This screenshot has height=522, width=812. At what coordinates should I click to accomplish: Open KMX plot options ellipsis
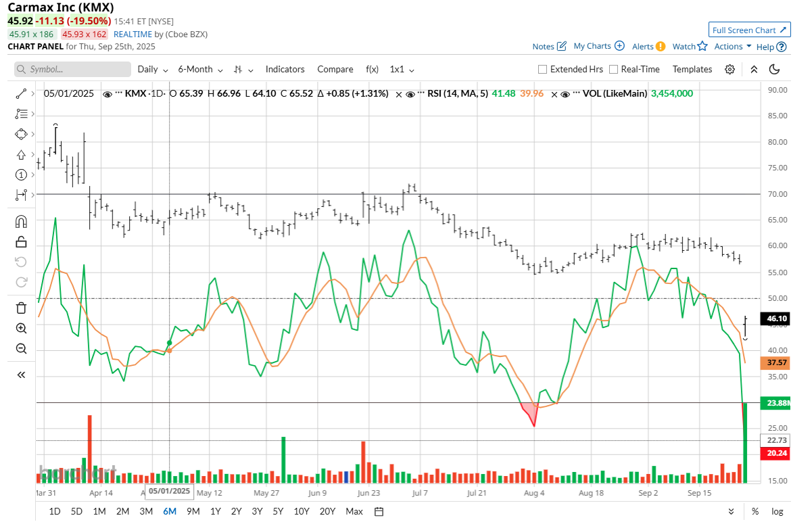(119, 94)
